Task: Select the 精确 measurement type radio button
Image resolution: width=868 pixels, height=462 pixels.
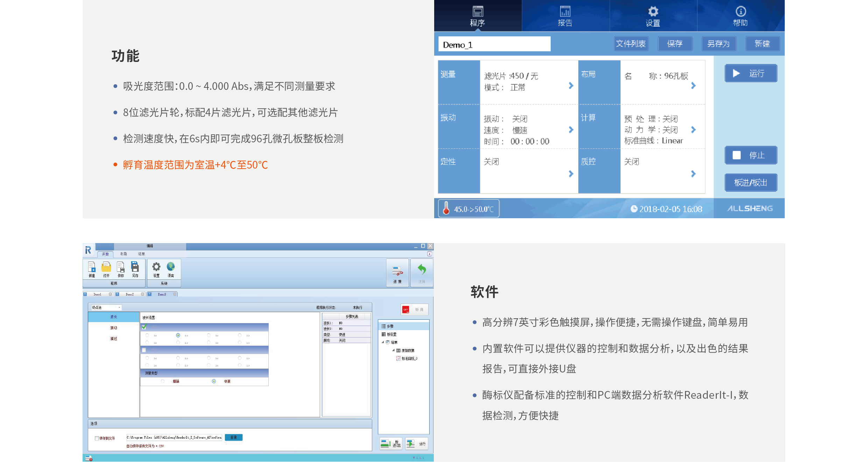Action: click(x=163, y=381)
